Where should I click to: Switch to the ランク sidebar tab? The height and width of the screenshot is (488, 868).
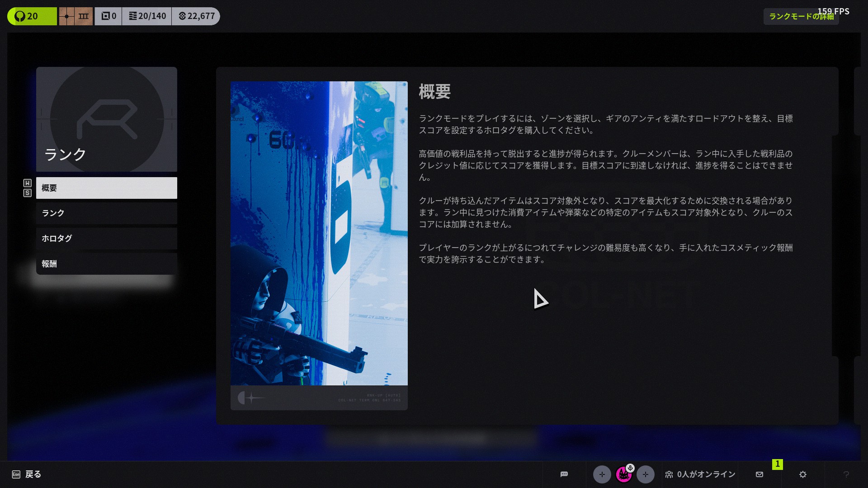106,213
